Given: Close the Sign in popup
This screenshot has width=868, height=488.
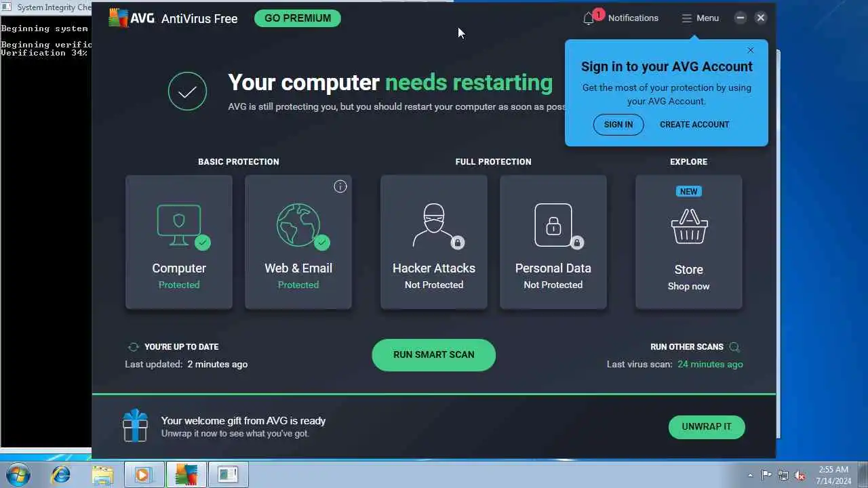Looking at the screenshot, I should point(751,50).
